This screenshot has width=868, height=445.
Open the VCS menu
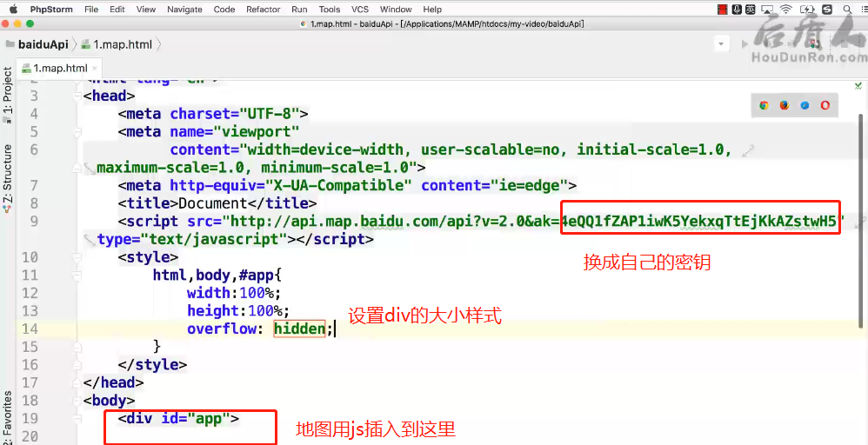(360, 10)
